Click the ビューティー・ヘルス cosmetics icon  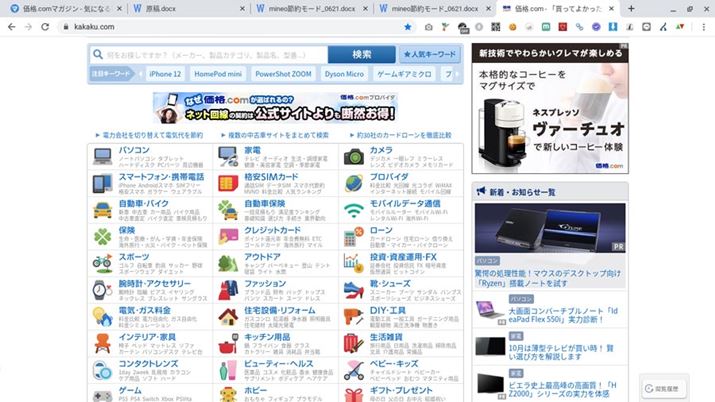point(228,371)
